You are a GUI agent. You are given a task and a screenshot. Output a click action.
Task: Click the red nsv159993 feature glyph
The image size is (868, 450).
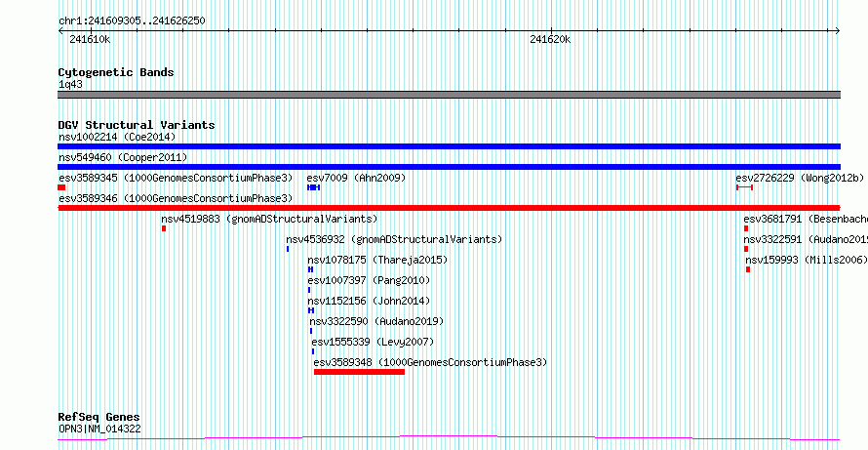tap(748, 269)
